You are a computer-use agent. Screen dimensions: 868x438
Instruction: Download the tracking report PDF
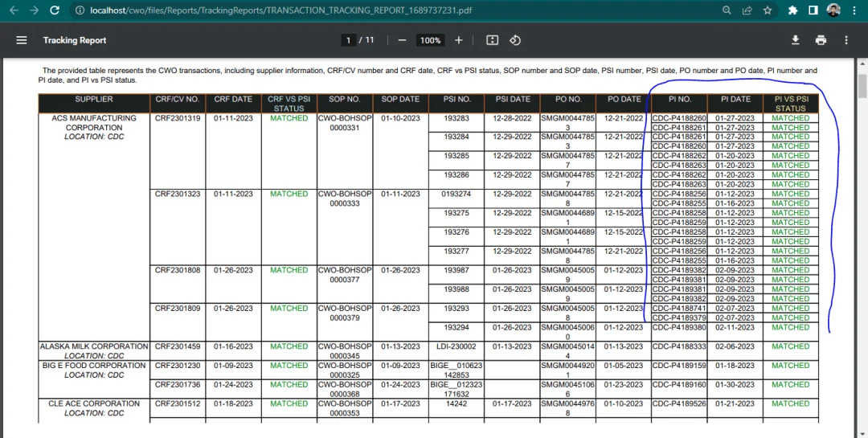click(796, 40)
